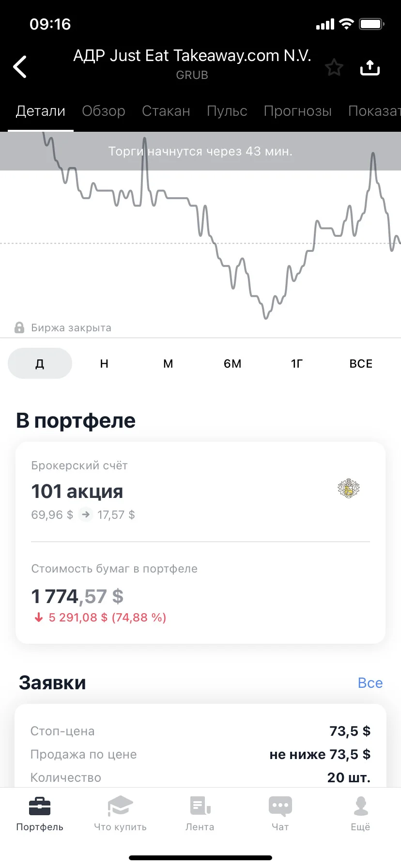Viewport: 401px width, 868px height.
Task: Tap the broker account emblem icon
Action: click(x=349, y=489)
